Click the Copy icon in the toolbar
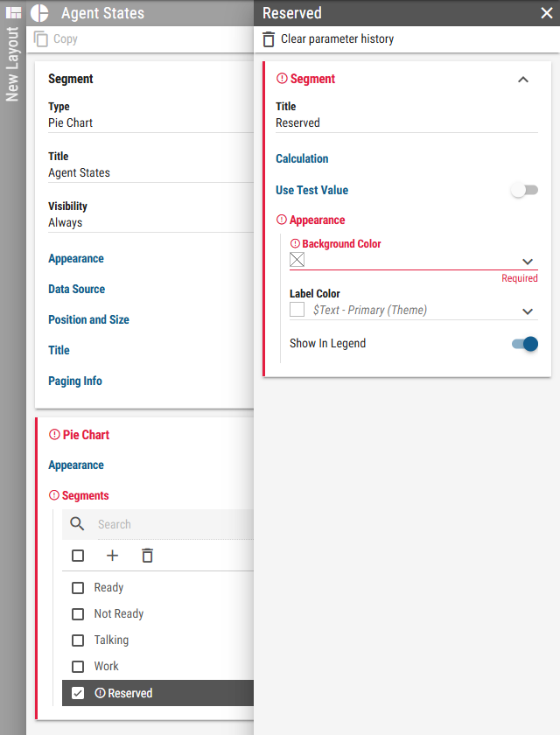560x735 pixels. click(x=41, y=38)
